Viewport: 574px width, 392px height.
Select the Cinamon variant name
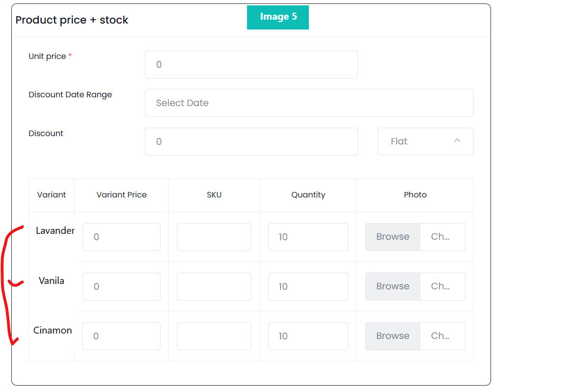[x=53, y=331]
